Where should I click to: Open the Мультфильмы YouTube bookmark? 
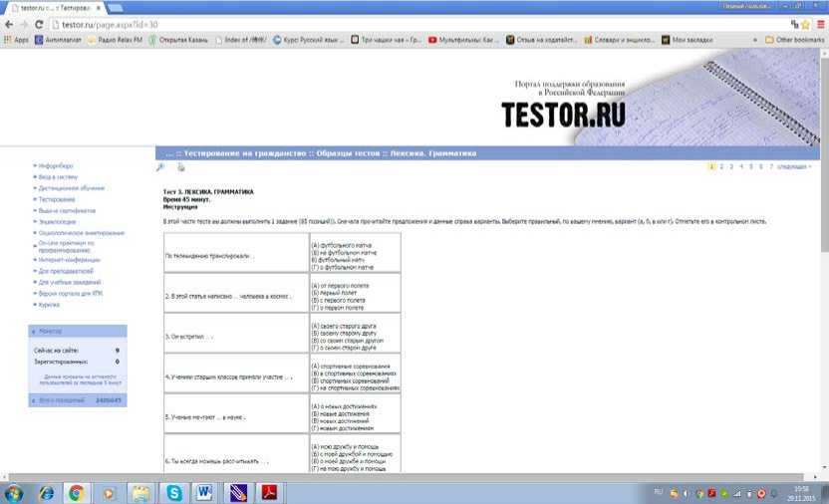pyautogui.click(x=463, y=40)
